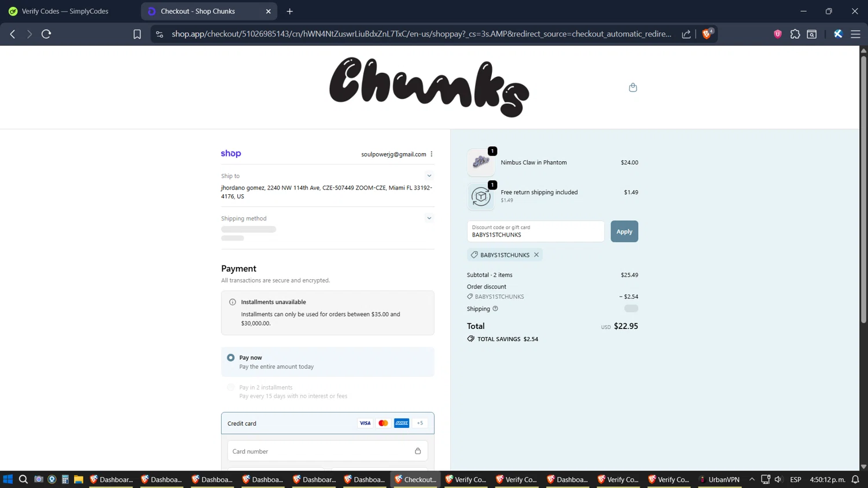Open UrbanVPN taskbar window

(x=719, y=479)
